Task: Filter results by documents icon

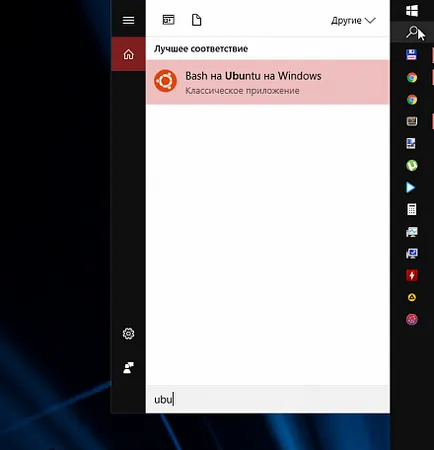Action: tap(197, 20)
